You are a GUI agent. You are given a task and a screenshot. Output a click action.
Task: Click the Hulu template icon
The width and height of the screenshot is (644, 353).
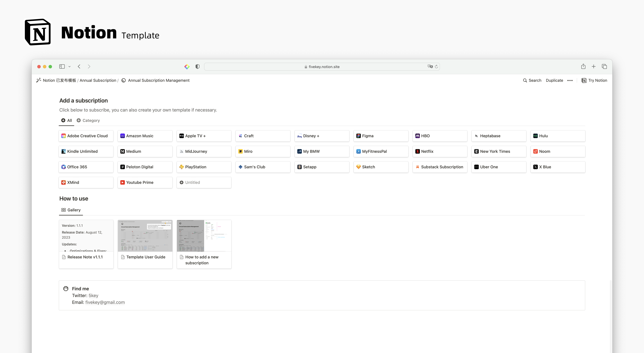536,136
